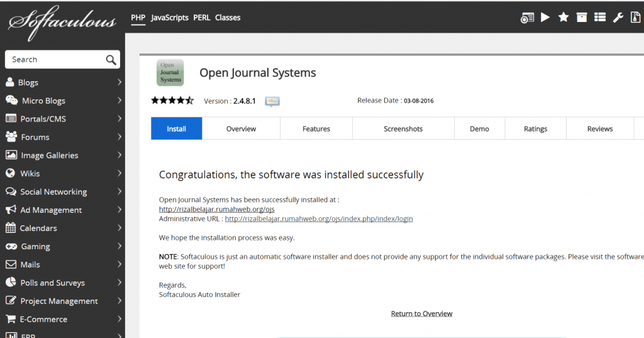Viewport: 644px width, 338px height.
Task: Click the Social Networking bubbles icon
Action: click(x=11, y=191)
